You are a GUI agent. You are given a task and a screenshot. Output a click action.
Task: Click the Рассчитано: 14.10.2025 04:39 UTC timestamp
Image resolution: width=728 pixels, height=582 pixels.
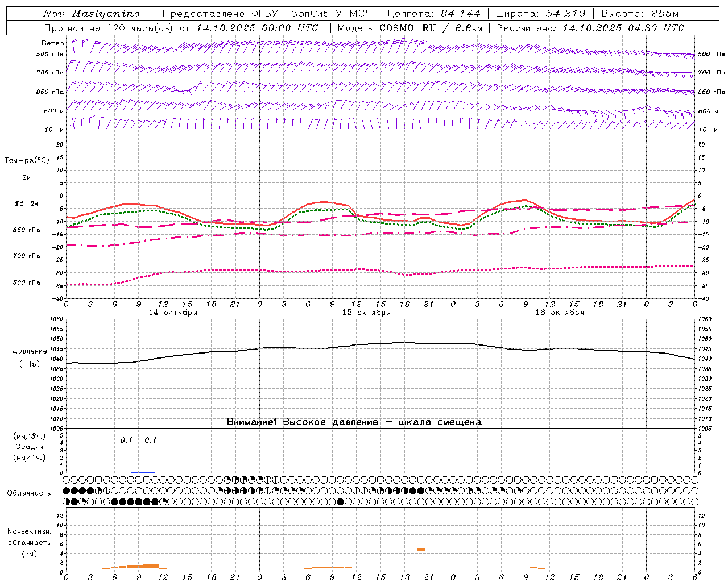pyautogui.click(x=590, y=28)
